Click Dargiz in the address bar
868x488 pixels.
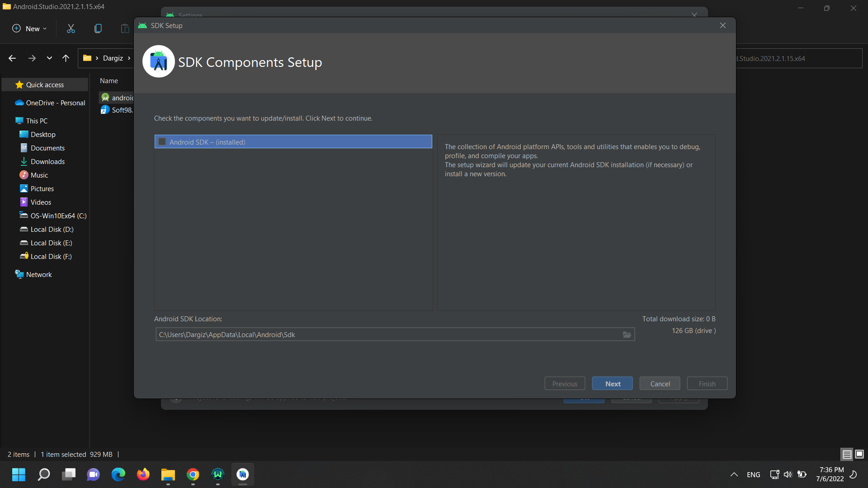pyautogui.click(x=113, y=58)
